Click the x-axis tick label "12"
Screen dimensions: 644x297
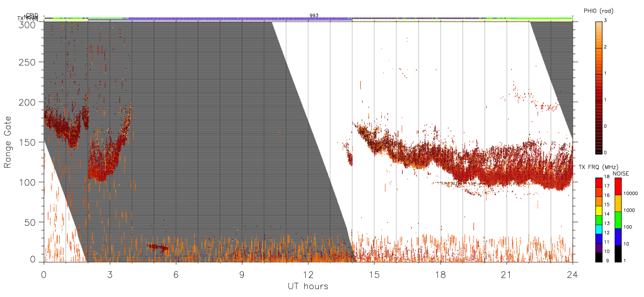pyautogui.click(x=308, y=274)
